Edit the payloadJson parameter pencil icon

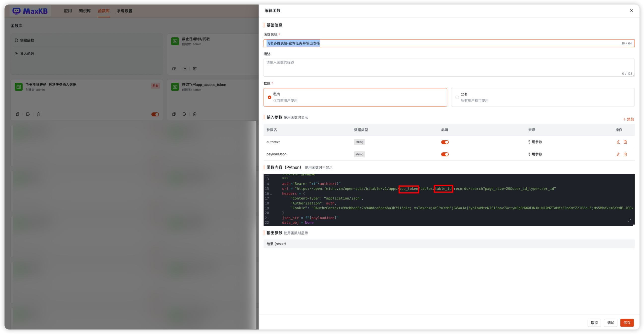(x=618, y=154)
